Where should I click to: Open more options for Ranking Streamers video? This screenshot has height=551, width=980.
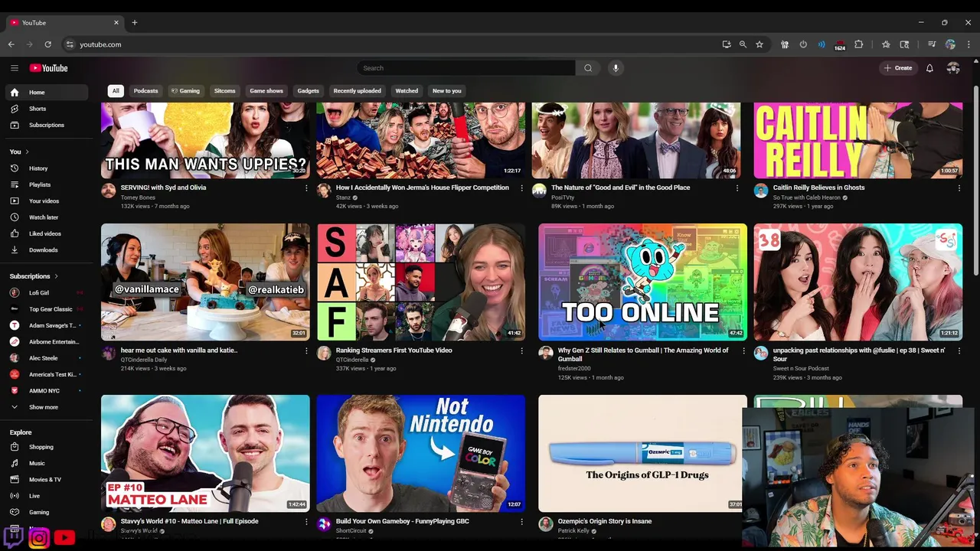point(522,350)
